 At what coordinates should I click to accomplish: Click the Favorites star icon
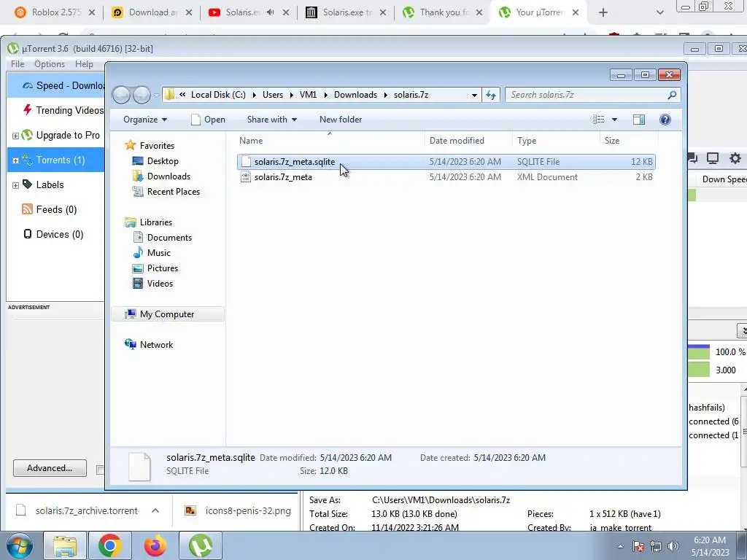tap(130, 145)
